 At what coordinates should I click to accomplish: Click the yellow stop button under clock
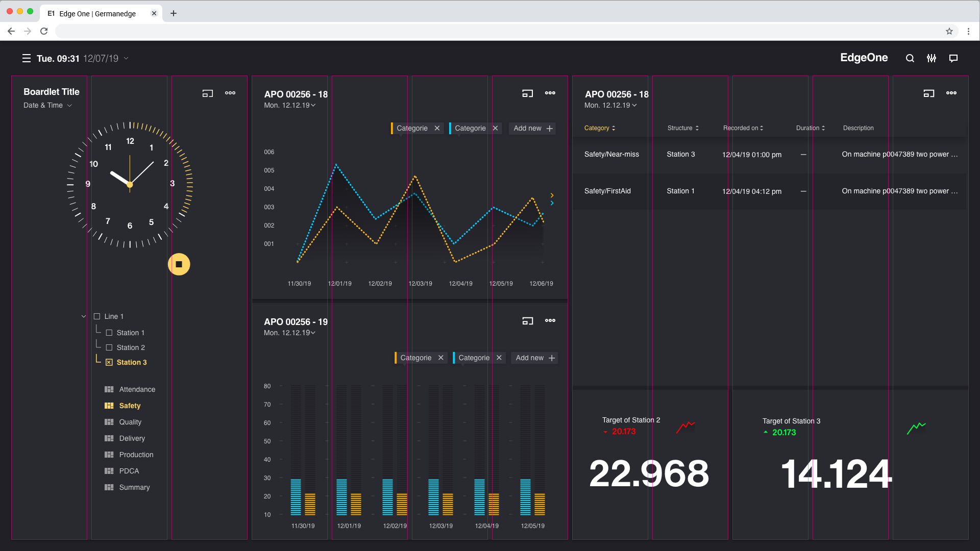pos(179,264)
